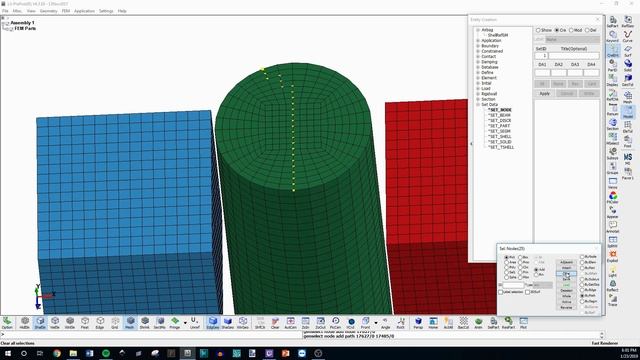Expand the Rigidwall tree node

[x=478, y=93]
